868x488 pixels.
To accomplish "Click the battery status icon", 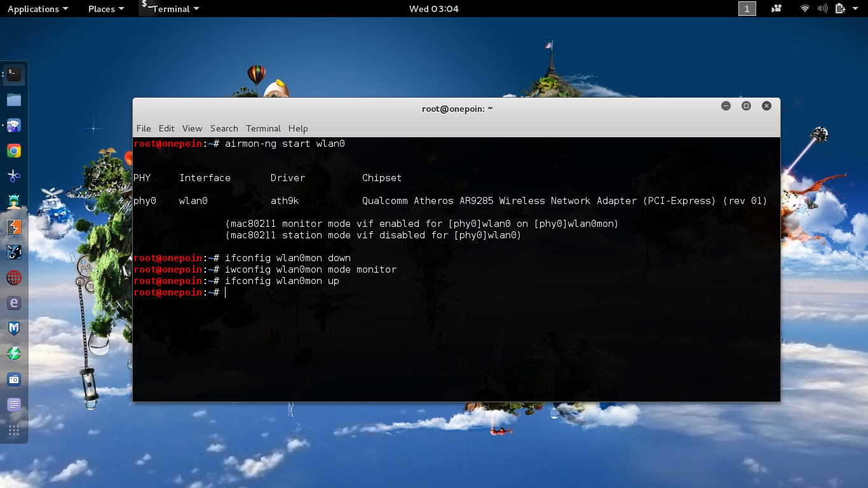I will 839,9.
